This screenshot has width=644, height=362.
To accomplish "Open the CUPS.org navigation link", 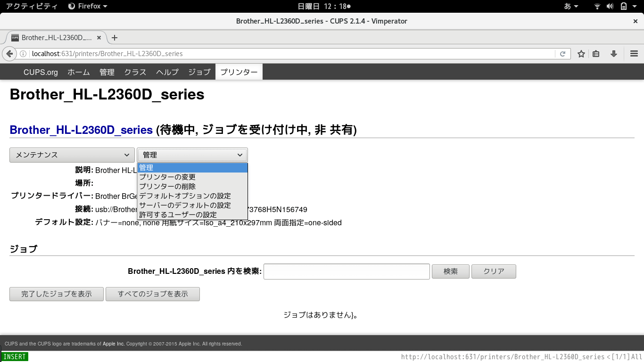I will (x=41, y=72).
